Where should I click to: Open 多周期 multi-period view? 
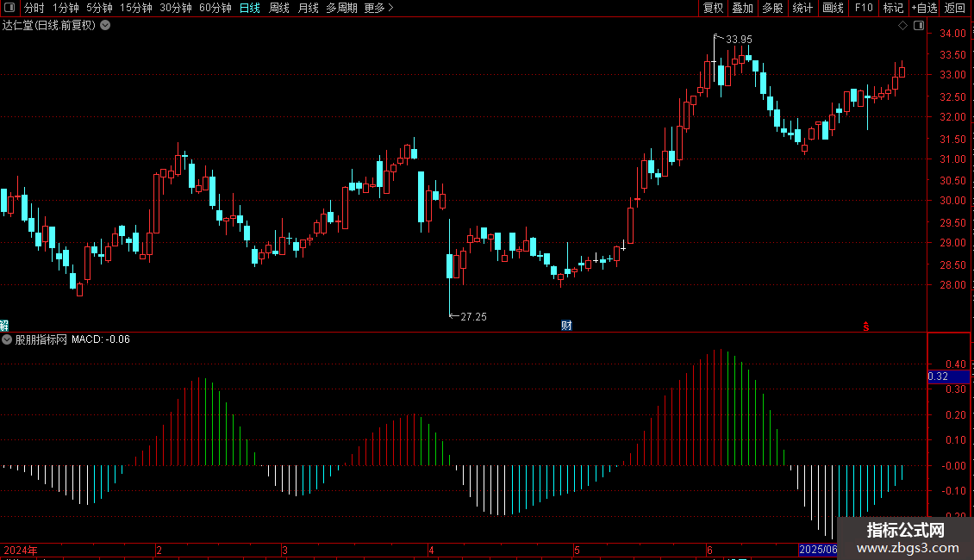pyautogui.click(x=341, y=8)
